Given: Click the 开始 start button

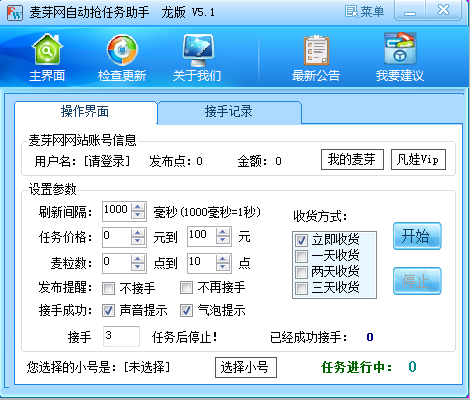Looking at the screenshot, I should (x=417, y=236).
